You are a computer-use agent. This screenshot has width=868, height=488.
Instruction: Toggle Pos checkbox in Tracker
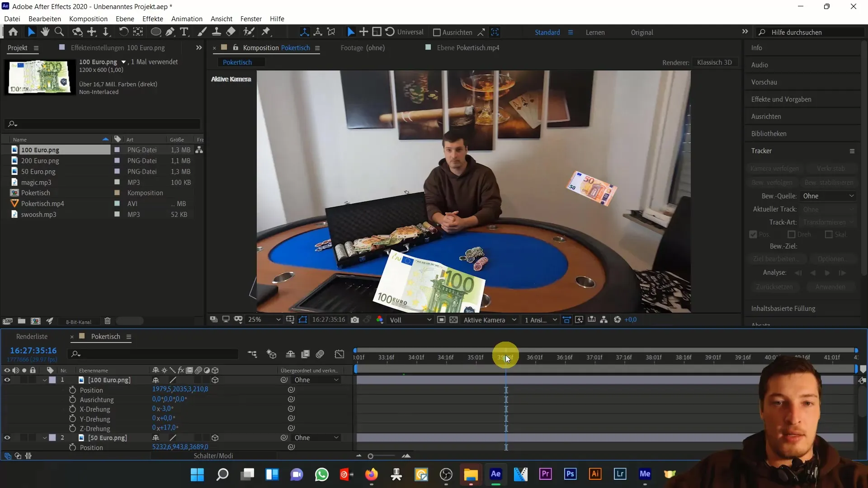[753, 235]
